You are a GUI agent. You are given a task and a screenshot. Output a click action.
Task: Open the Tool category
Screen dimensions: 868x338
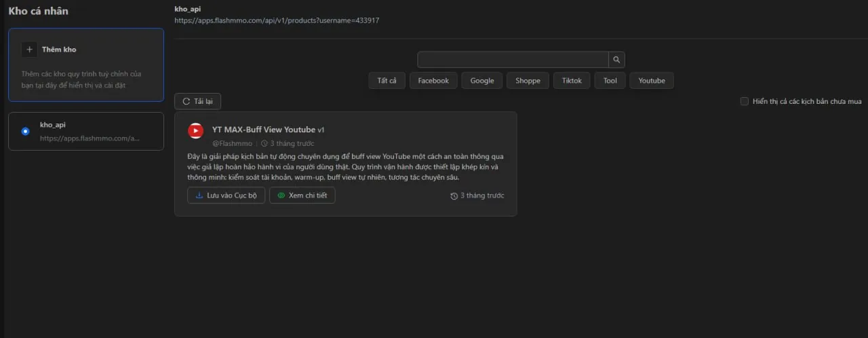coord(610,81)
